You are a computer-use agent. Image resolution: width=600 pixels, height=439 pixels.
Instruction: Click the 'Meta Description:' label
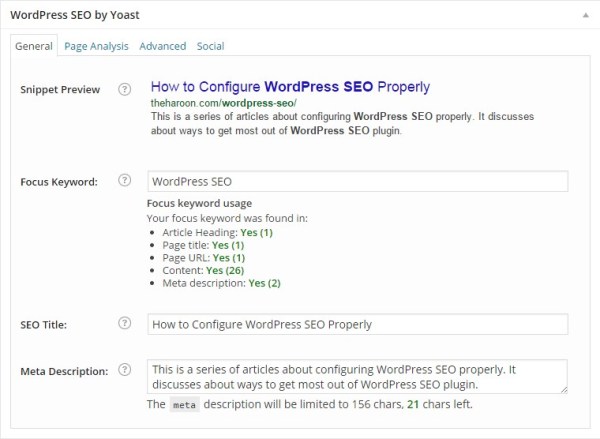(x=64, y=371)
